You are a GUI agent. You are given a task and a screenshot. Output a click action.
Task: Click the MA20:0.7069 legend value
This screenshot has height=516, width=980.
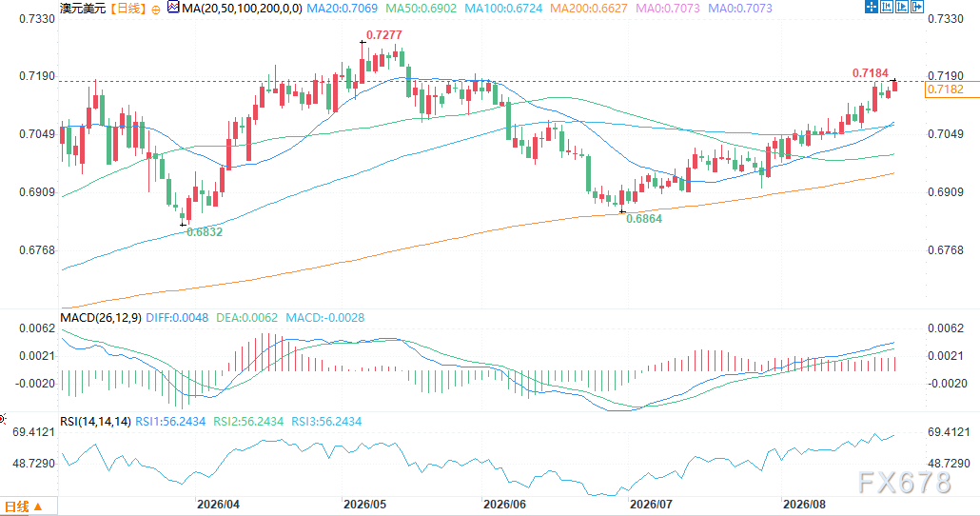tap(342, 9)
